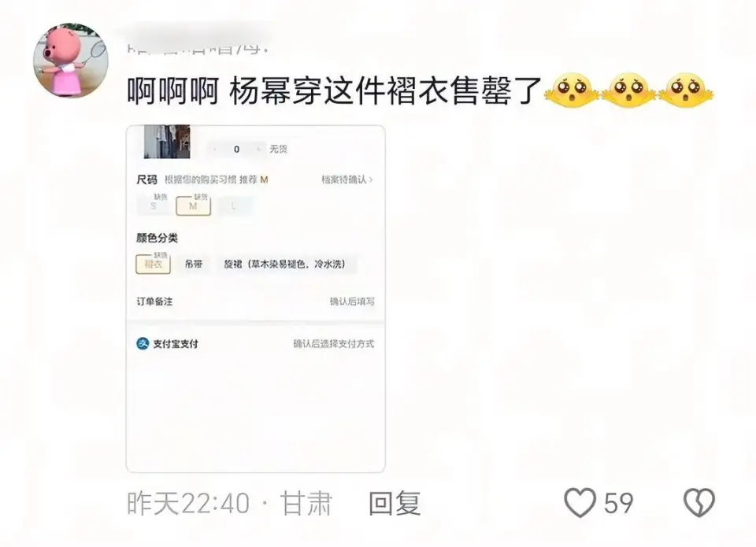This screenshot has height=547, width=756.
Task: Open the product thumbnail image
Action: (167, 142)
